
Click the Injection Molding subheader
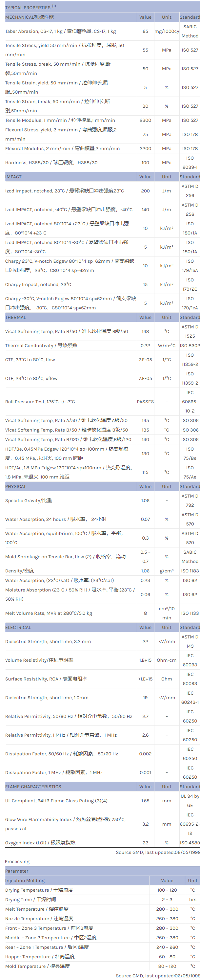point(25,880)
